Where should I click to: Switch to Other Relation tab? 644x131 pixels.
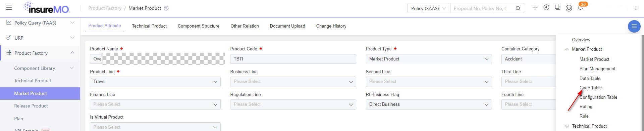[x=245, y=26]
